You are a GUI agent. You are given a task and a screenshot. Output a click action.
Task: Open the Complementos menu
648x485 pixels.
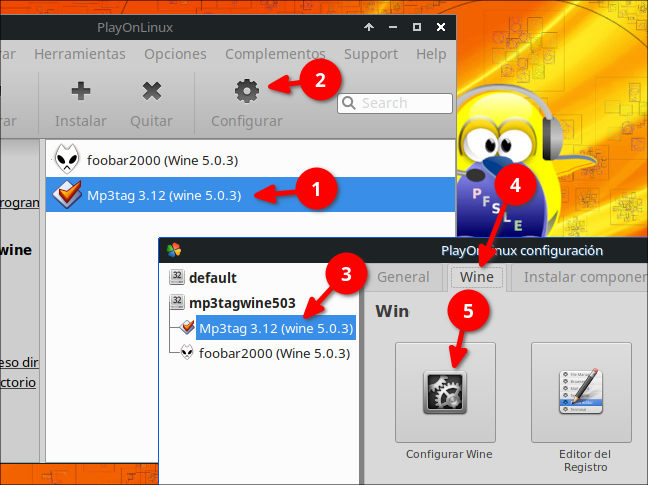point(275,54)
